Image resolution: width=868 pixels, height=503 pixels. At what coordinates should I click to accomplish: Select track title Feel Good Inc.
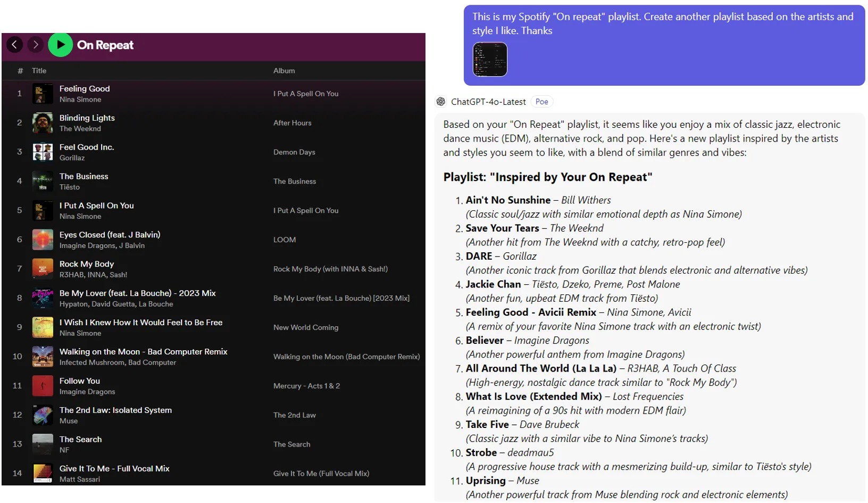coord(87,147)
